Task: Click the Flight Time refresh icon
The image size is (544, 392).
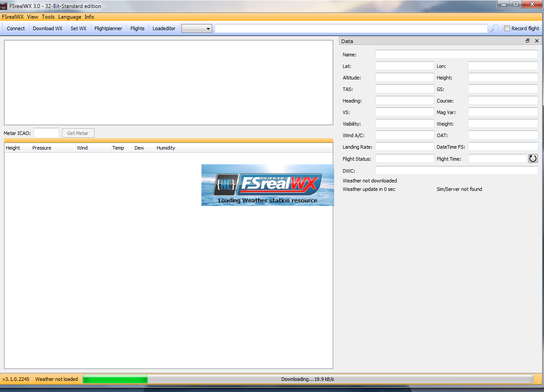Action: (533, 158)
